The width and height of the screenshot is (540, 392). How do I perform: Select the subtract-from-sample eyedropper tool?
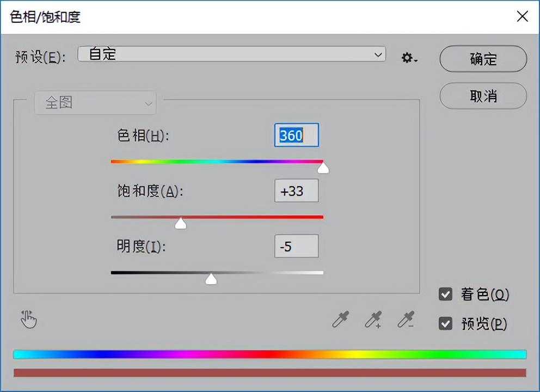pos(406,320)
